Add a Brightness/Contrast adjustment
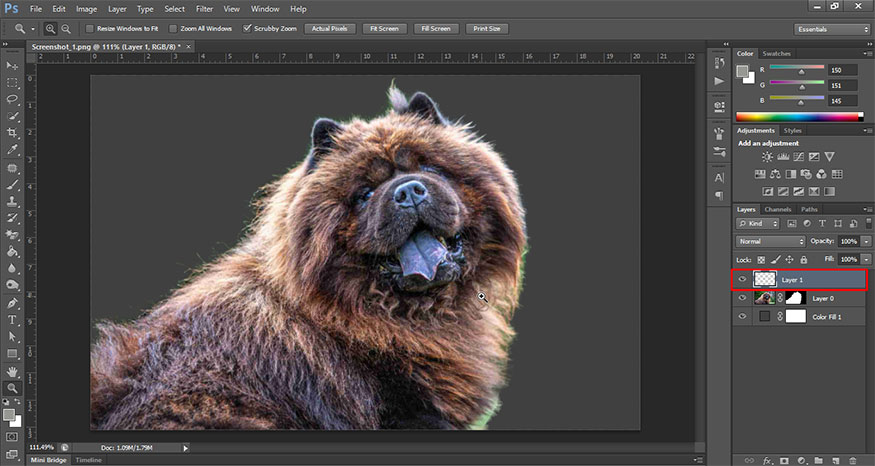This screenshot has height=466, width=875. click(x=767, y=157)
